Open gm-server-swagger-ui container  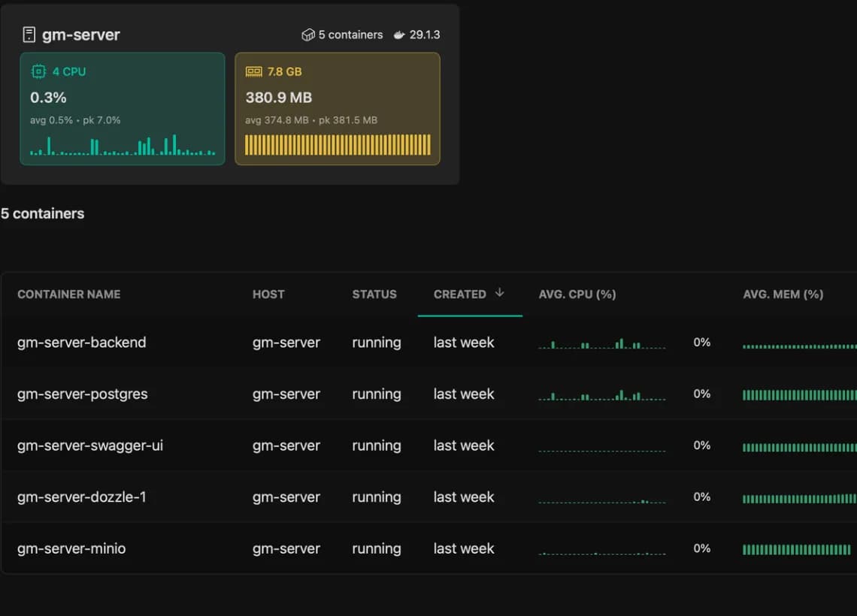tap(90, 445)
